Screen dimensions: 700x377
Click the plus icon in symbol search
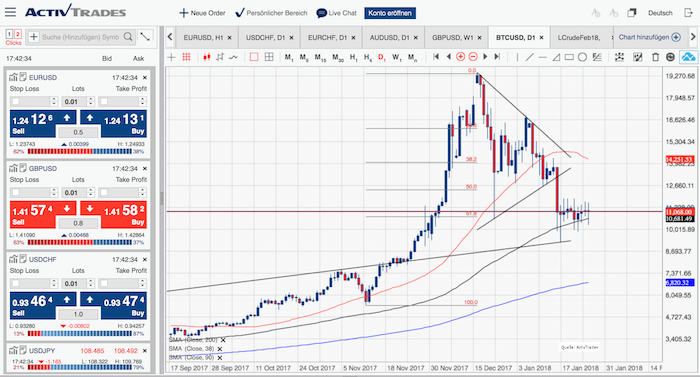tap(33, 37)
